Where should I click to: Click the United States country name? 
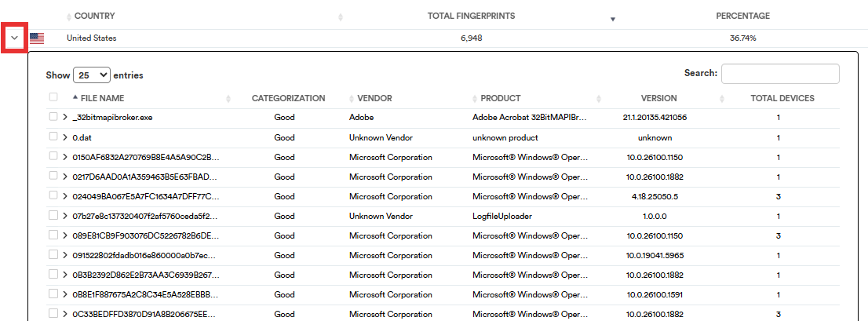click(x=91, y=38)
